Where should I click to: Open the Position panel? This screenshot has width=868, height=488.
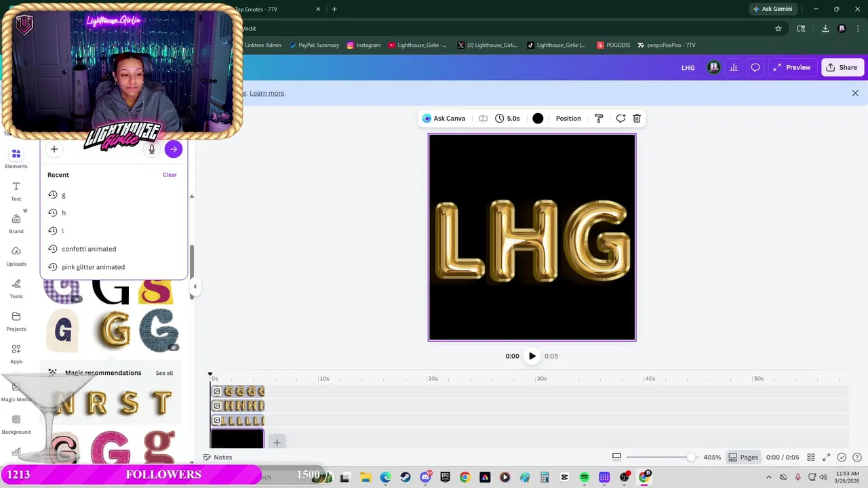pos(568,118)
